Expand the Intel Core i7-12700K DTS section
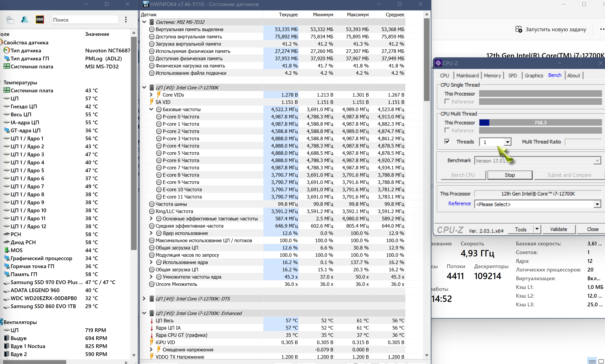The image size is (605, 364). (x=144, y=298)
